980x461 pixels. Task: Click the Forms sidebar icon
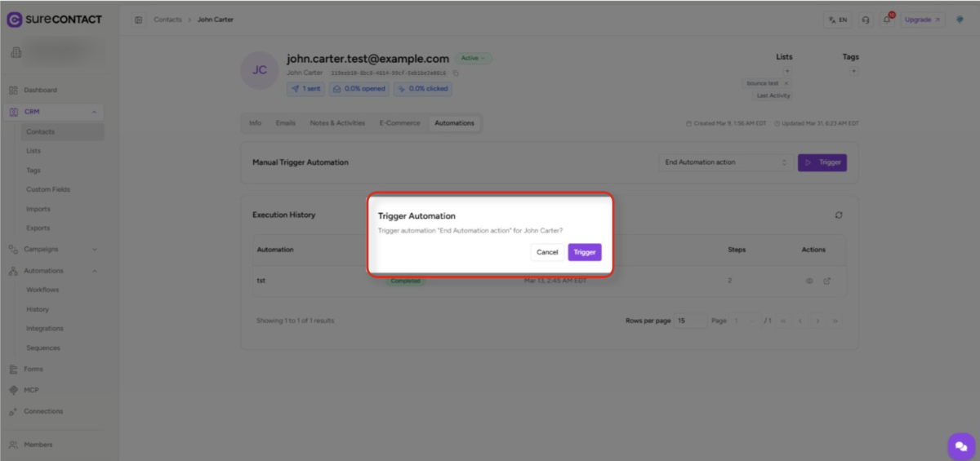click(x=13, y=369)
